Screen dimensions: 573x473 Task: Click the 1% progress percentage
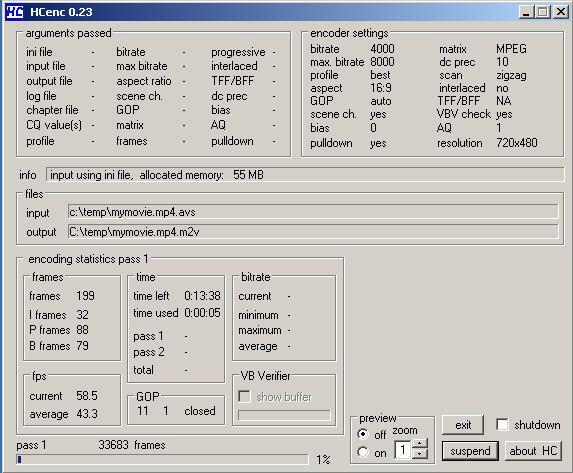point(323,459)
